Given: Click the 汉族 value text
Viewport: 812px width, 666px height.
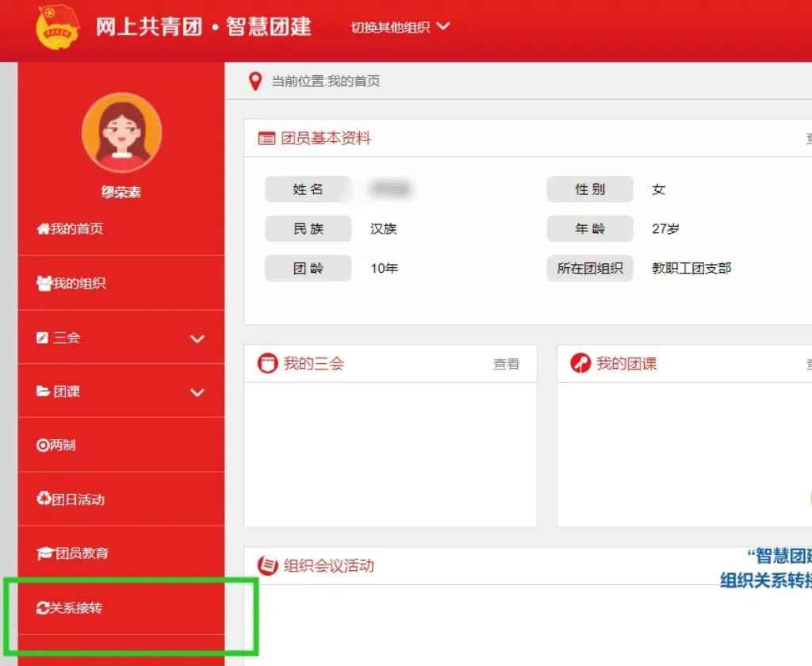Looking at the screenshot, I should [384, 229].
